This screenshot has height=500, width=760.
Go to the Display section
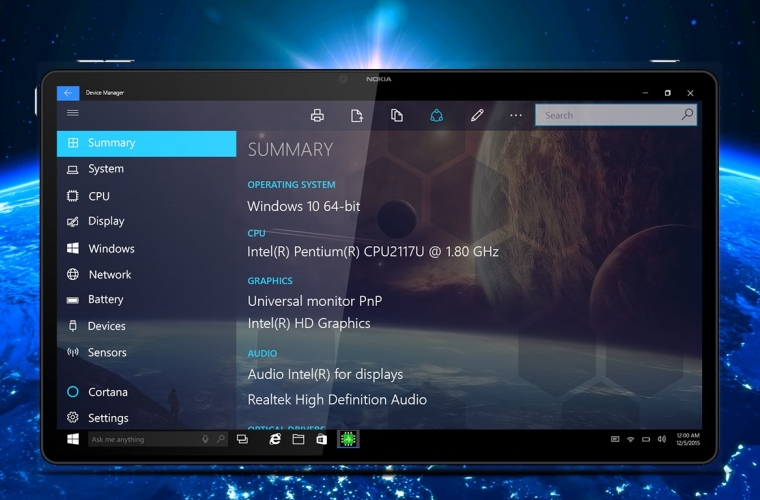(146, 221)
